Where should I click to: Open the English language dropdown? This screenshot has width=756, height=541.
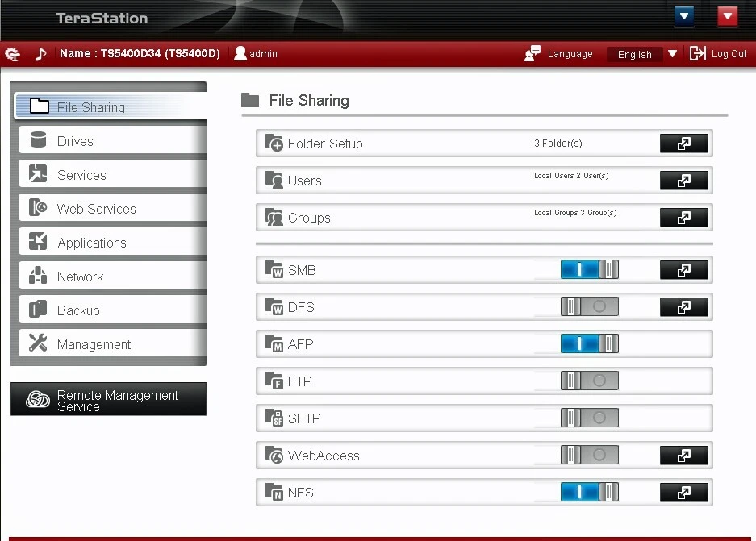point(672,54)
